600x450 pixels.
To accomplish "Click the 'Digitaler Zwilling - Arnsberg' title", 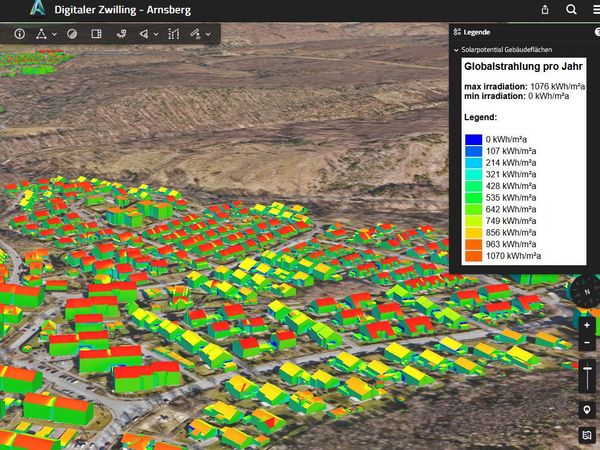I will 122,10.
